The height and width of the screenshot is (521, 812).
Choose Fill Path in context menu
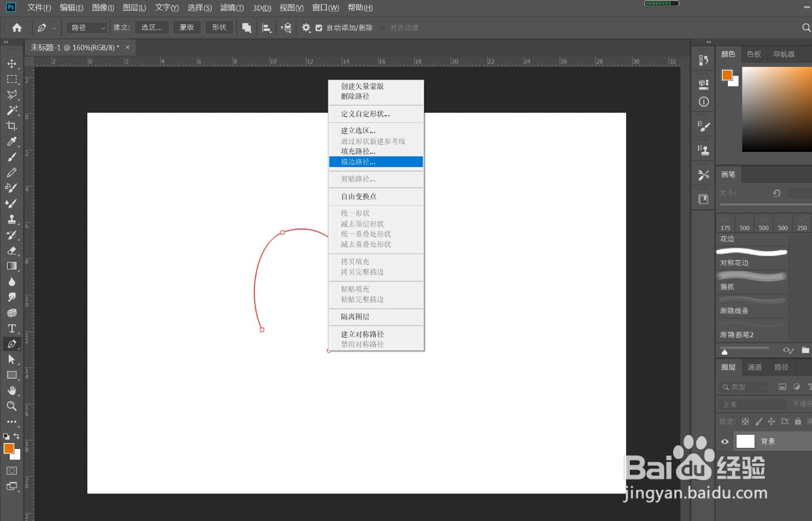(376, 151)
